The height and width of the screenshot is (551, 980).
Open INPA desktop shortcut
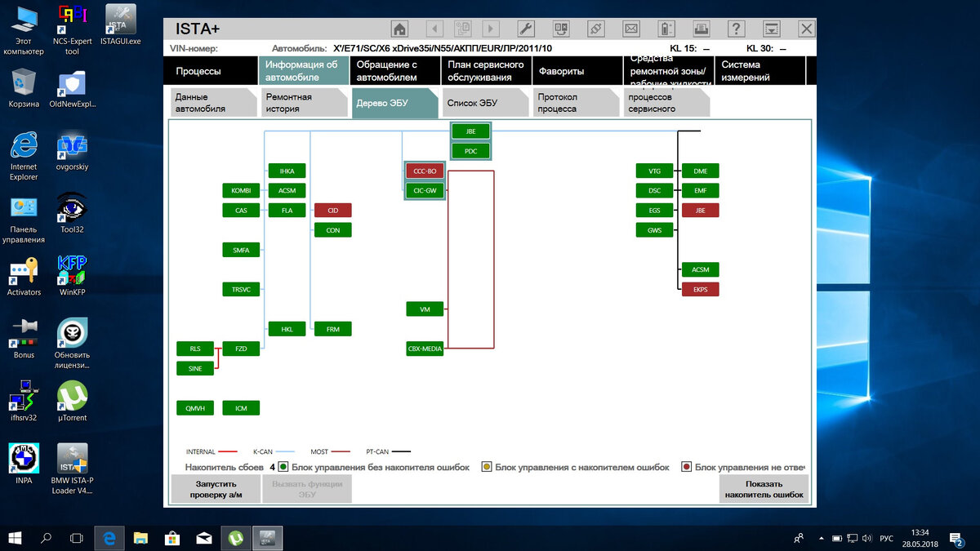pos(24,464)
